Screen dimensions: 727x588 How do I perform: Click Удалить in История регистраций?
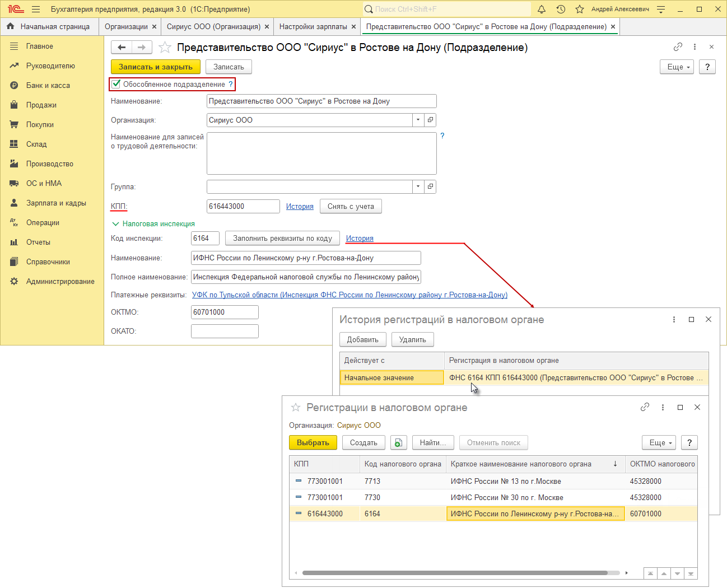412,339
